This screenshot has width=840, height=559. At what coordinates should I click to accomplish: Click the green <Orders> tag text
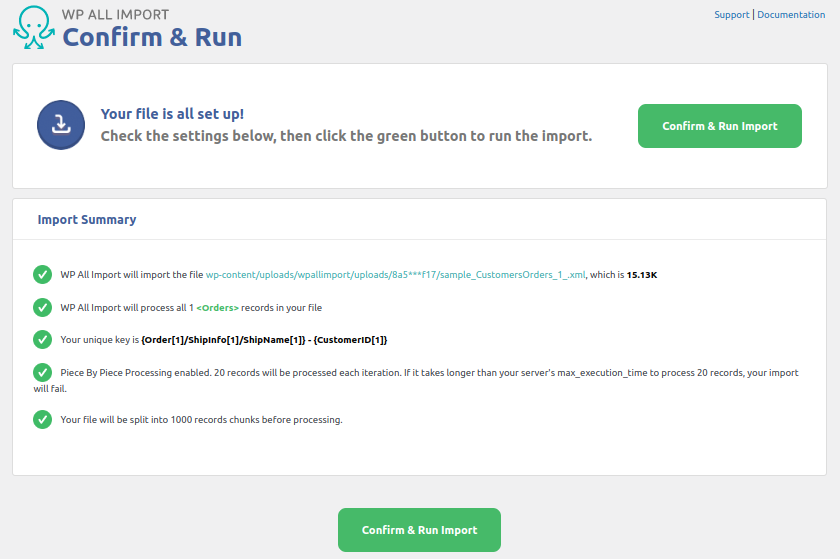click(218, 308)
